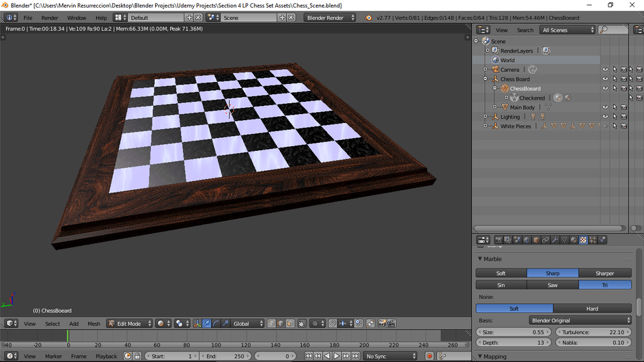Open the Basis 'Blender Original' dropdown
The height and width of the screenshot is (362, 644).
580,320
